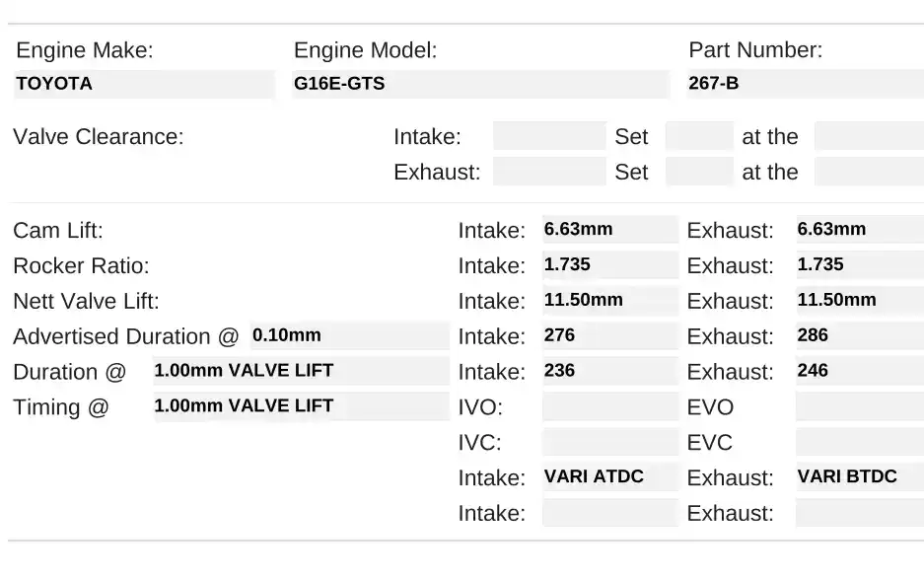Click the Exhaust Nett Valve Lift field showing 11.50mm
This screenshot has height=579, width=924.
(x=858, y=300)
